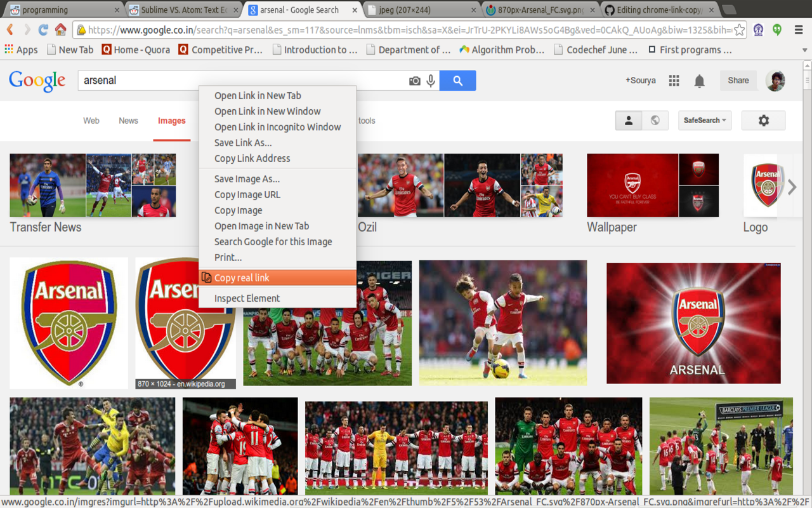Click the Share button
This screenshot has width=812, height=508.
[x=738, y=81]
